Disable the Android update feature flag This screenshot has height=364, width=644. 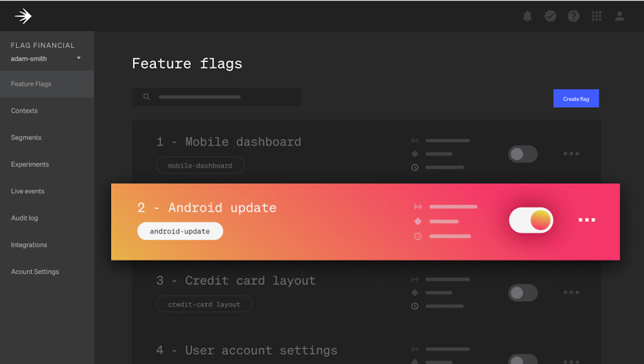[531, 220]
